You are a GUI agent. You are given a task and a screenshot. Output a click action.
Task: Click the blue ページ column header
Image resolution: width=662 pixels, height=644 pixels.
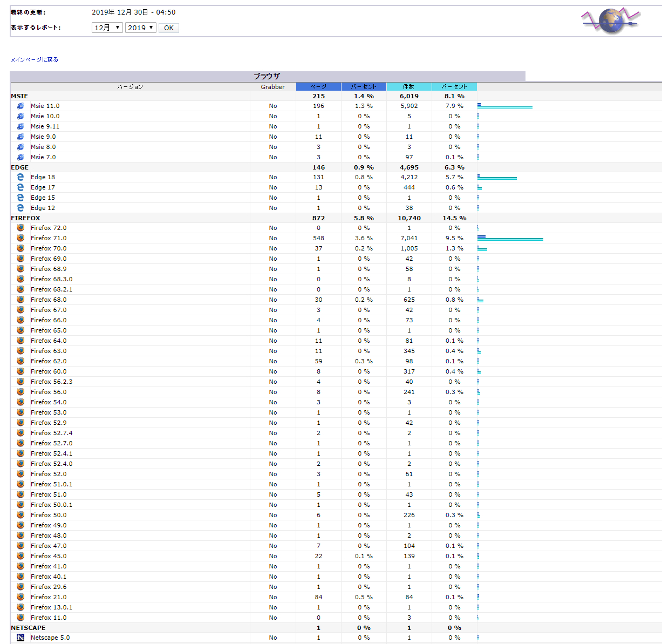318,86
